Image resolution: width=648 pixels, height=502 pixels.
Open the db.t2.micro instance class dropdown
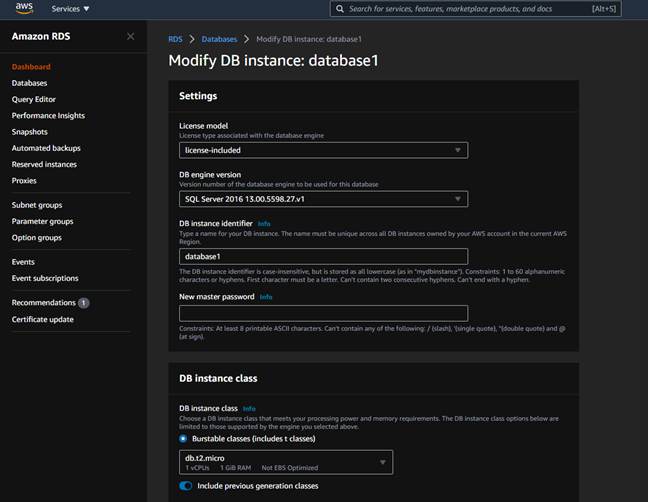[x=286, y=462]
